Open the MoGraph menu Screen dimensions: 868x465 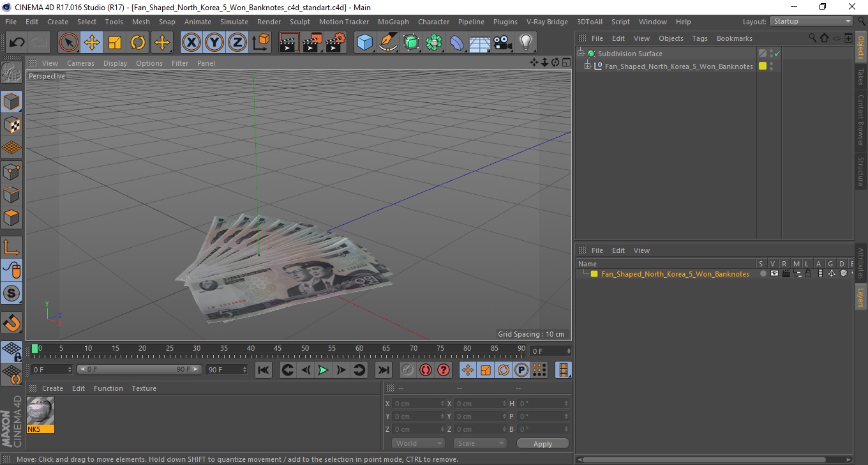click(x=393, y=22)
